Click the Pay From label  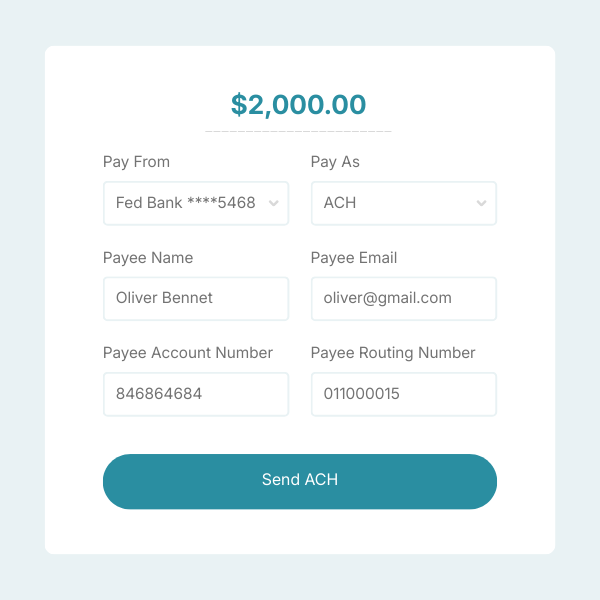136,162
